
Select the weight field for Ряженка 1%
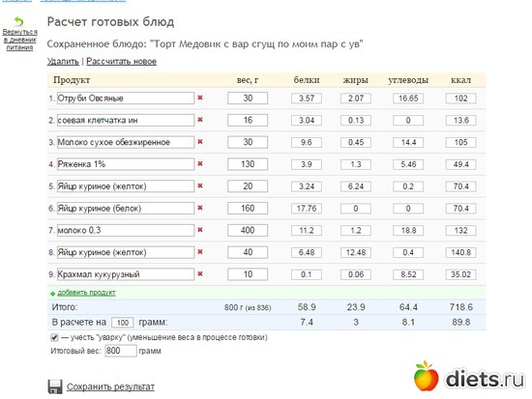[x=248, y=164]
